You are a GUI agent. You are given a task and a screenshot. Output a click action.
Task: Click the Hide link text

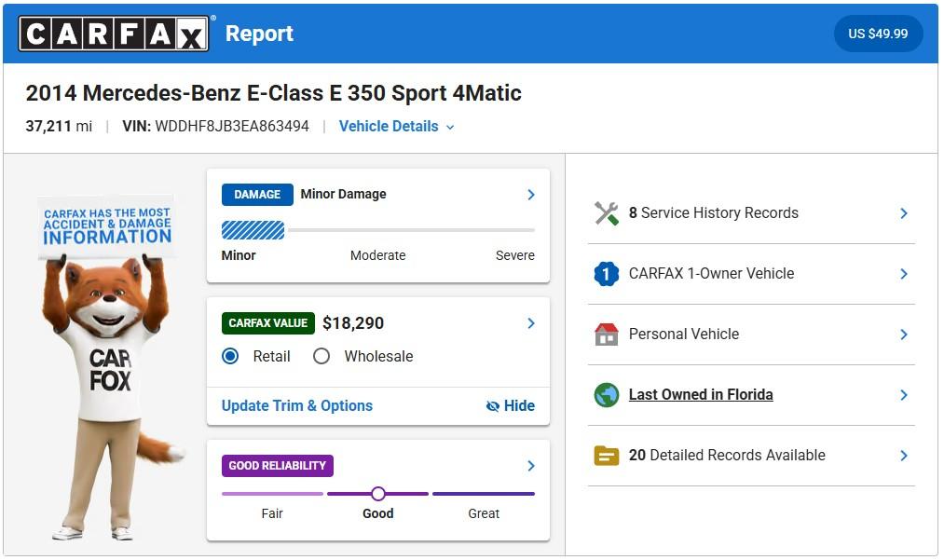[x=519, y=406]
